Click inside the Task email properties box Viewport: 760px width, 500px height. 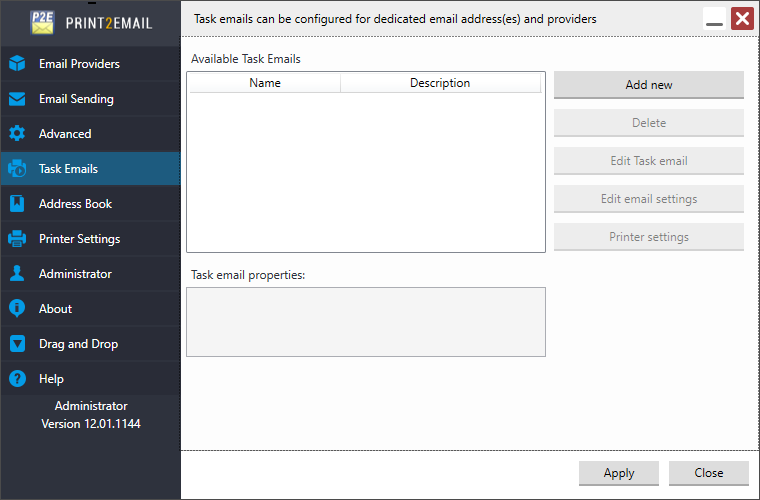pos(366,322)
